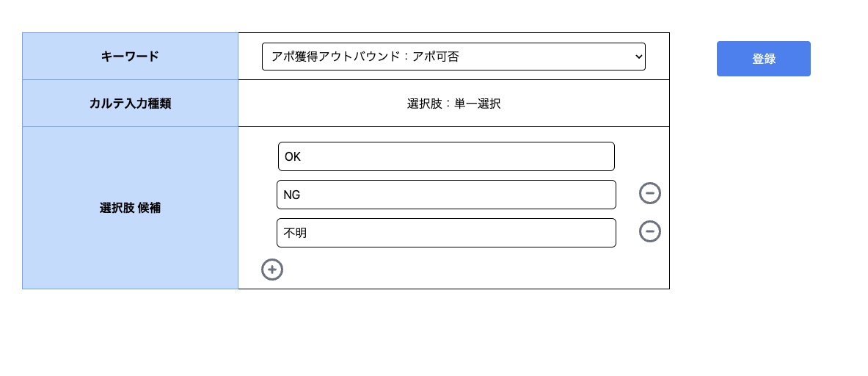Viewport: 868px width, 376px height.
Task: Click the カルテ入力種類 header cell
Action: click(130, 103)
